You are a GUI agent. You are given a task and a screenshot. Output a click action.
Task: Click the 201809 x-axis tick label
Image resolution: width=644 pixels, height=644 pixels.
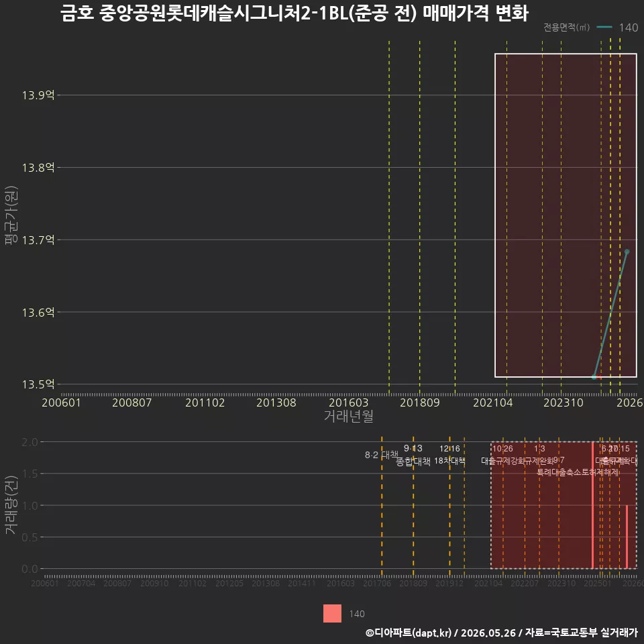pos(420,402)
